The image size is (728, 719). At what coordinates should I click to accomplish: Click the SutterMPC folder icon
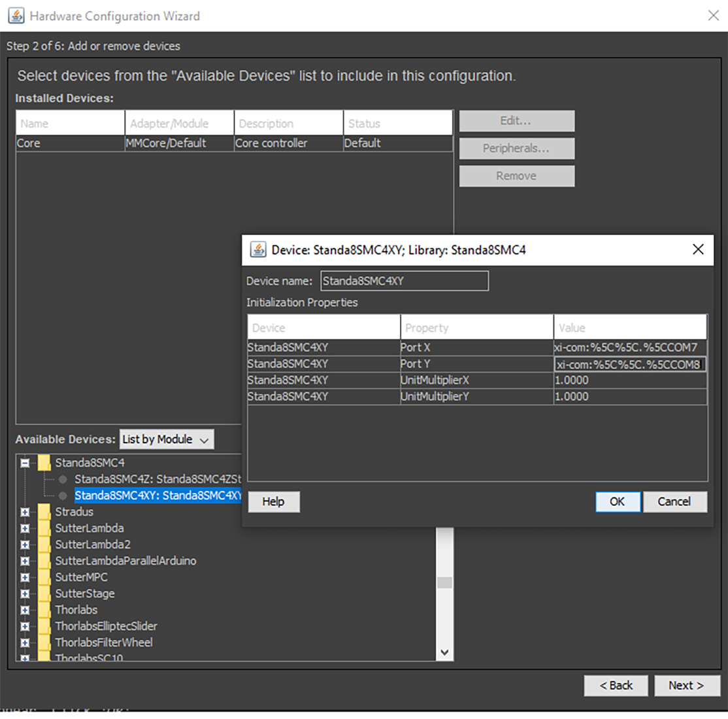(44, 577)
